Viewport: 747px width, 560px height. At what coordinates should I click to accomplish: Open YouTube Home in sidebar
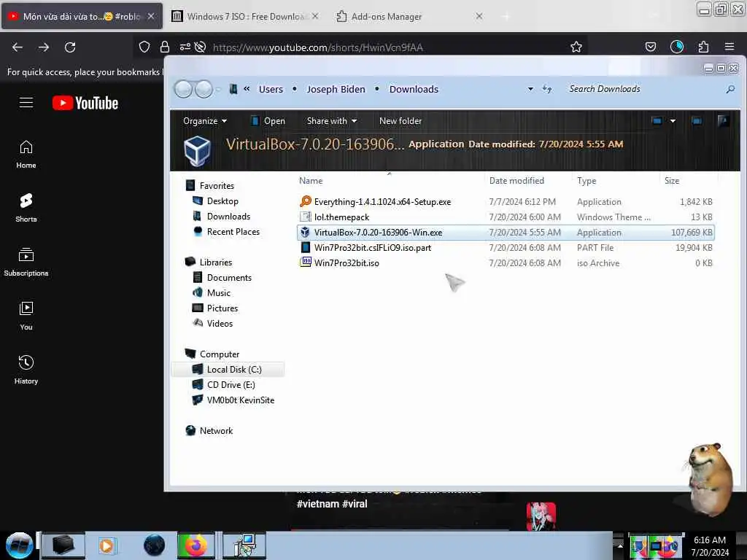[26, 155]
